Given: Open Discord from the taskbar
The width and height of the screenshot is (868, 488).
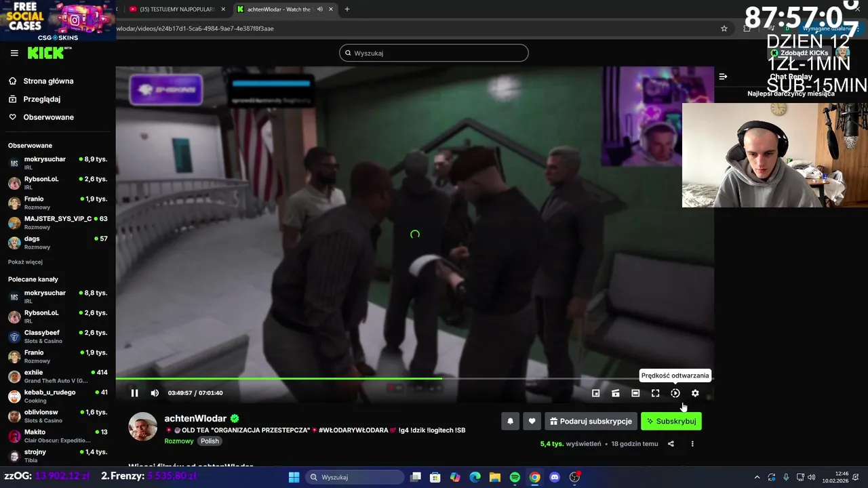Looking at the screenshot, I should click(555, 477).
